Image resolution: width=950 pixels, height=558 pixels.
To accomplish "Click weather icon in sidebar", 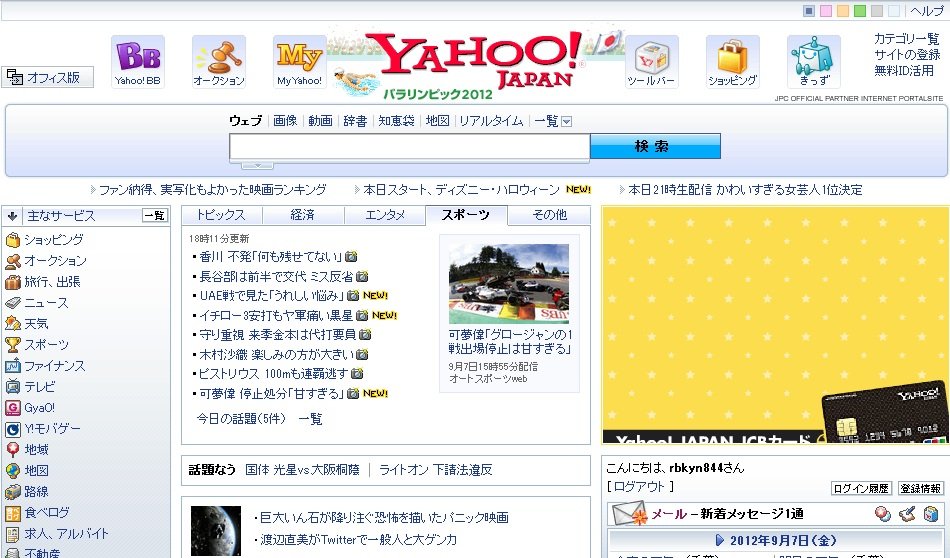I will point(13,324).
